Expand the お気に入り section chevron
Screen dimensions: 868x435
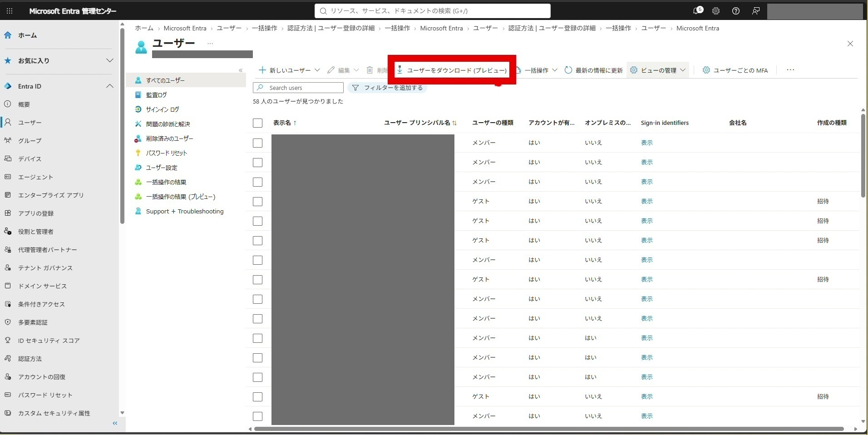point(109,60)
